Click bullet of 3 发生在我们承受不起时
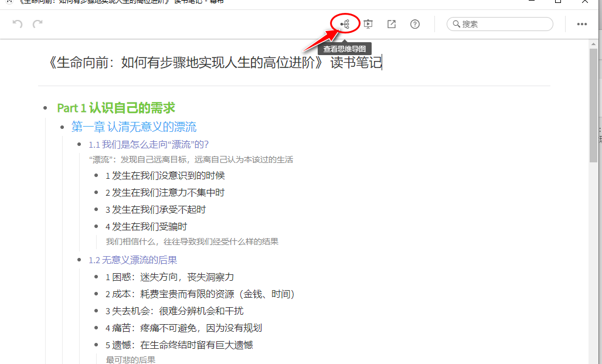602x364 pixels. 96,209
